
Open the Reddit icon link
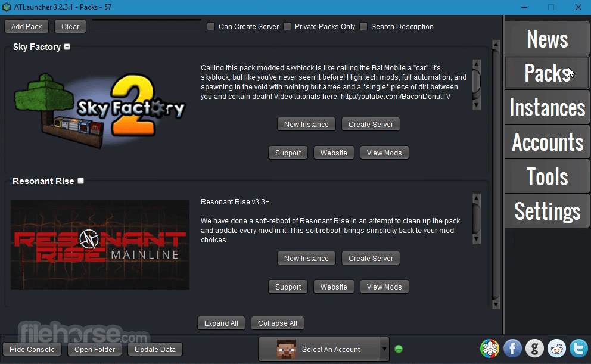tap(556, 348)
